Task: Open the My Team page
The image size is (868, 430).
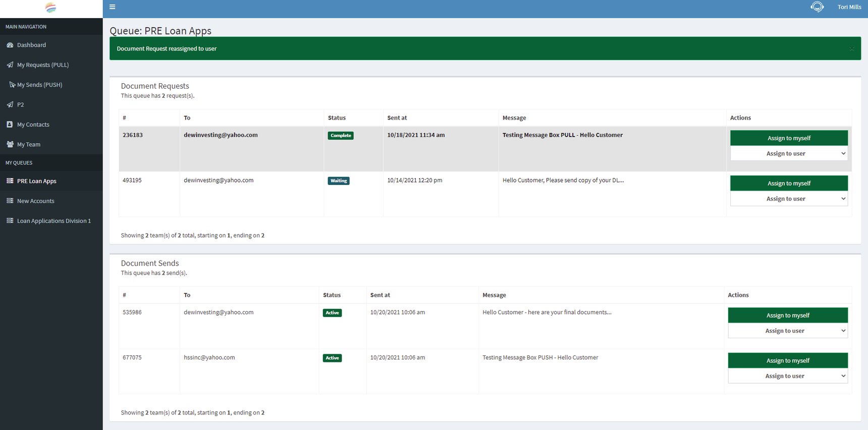Action: (x=29, y=144)
